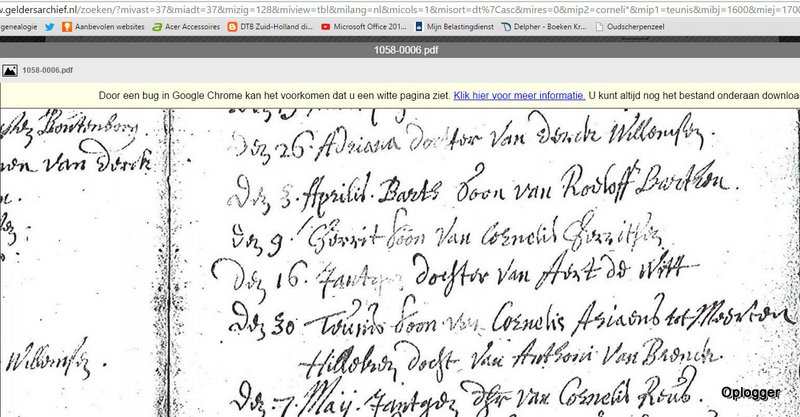Open Acer Accessoires bookmark
The width and height of the screenshot is (800, 417).
click(192, 27)
